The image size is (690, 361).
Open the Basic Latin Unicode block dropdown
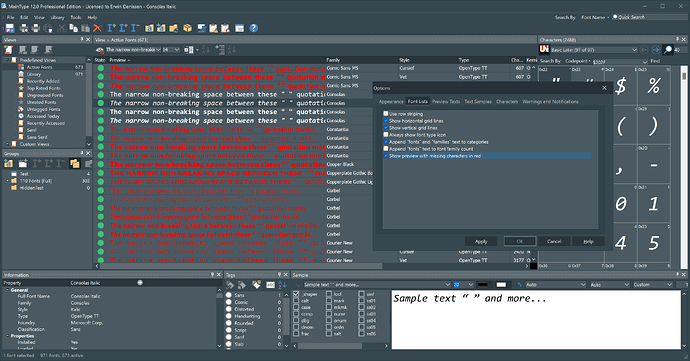[634, 50]
